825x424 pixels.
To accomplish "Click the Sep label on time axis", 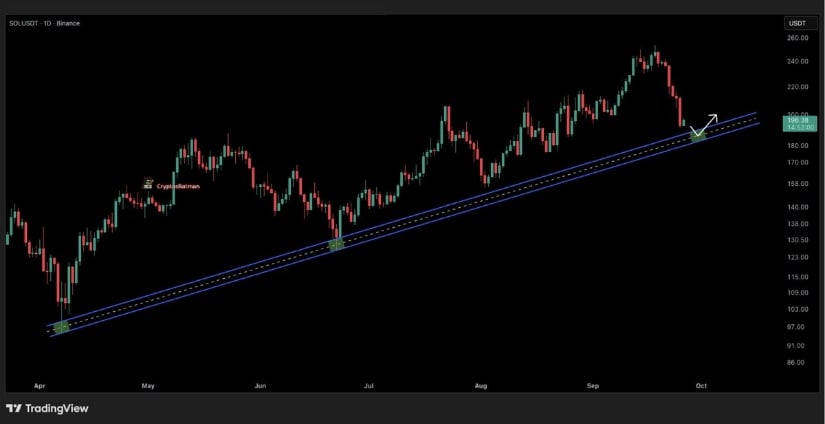I will (x=593, y=386).
